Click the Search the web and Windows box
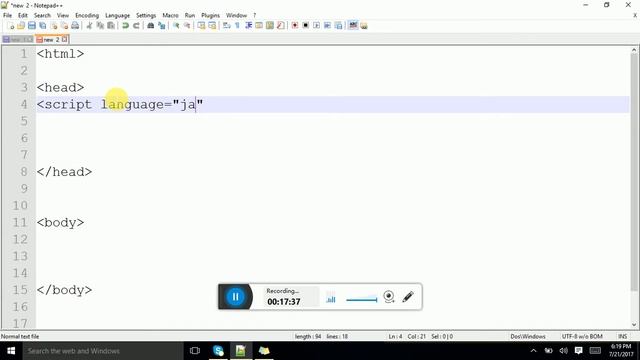The image size is (640, 360). click(102, 351)
